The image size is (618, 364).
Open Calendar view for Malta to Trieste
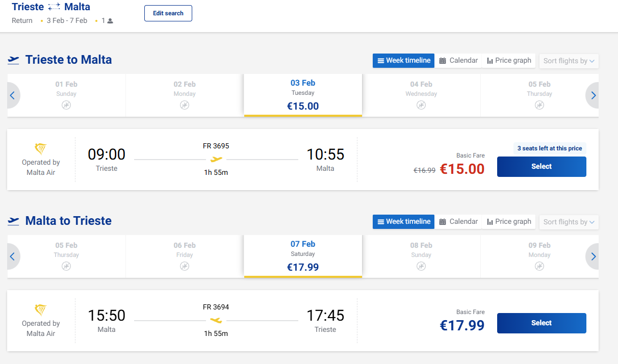pyautogui.click(x=458, y=222)
